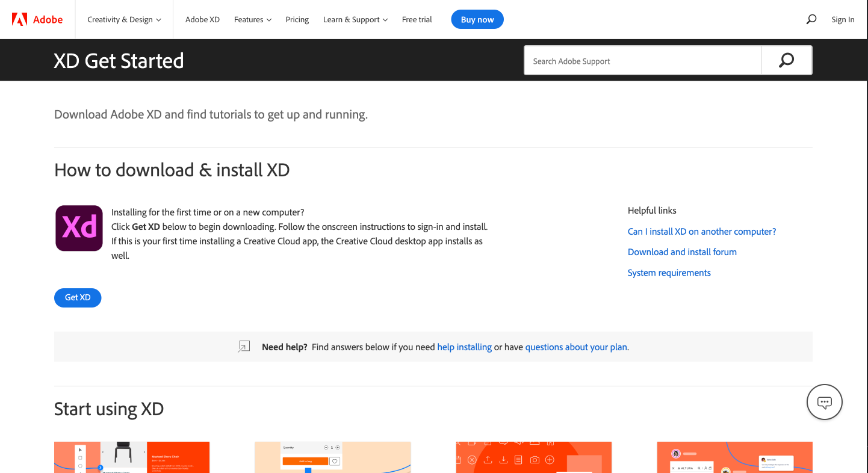Expand the Creativity & Design dropdown
Screen dimensions: 868x473
coord(123,19)
